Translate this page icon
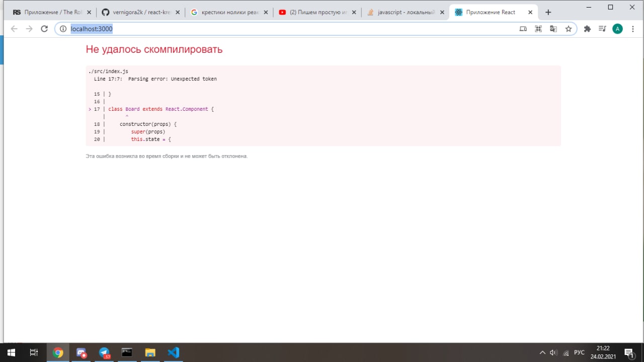 pyautogui.click(x=553, y=29)
